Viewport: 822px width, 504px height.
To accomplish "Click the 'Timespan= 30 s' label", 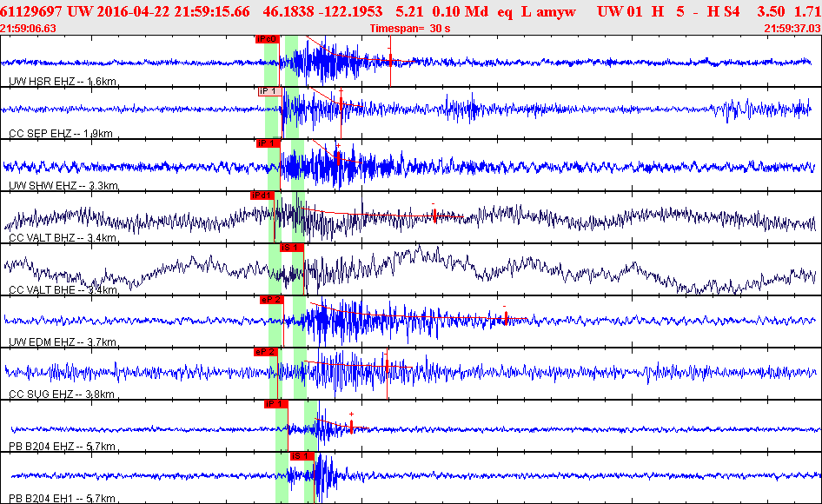I will point(410,29).
